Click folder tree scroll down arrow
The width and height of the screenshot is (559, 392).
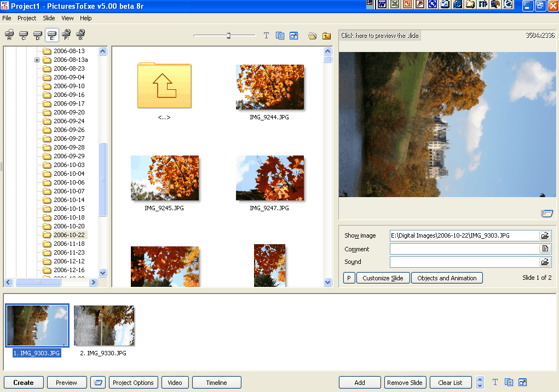(x=103, y=273)
